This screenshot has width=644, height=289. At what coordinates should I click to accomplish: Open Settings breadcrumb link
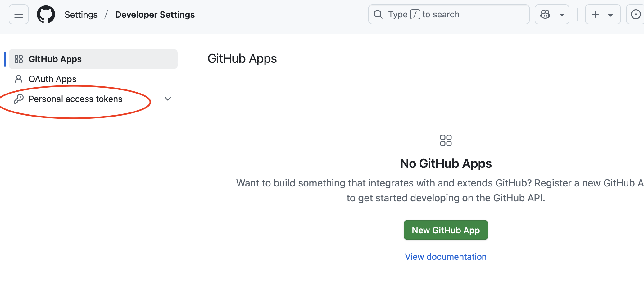pos(81,15)
